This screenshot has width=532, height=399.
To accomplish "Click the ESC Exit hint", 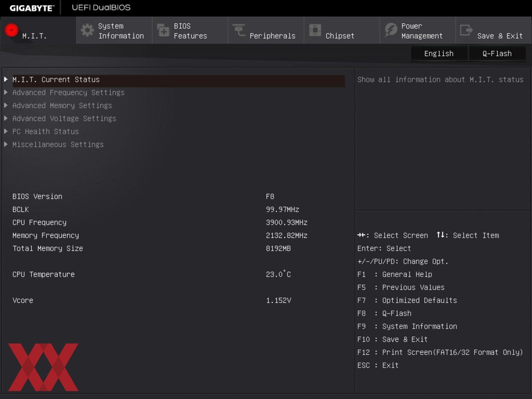I will pyautogui.click(x=378, y=365).
